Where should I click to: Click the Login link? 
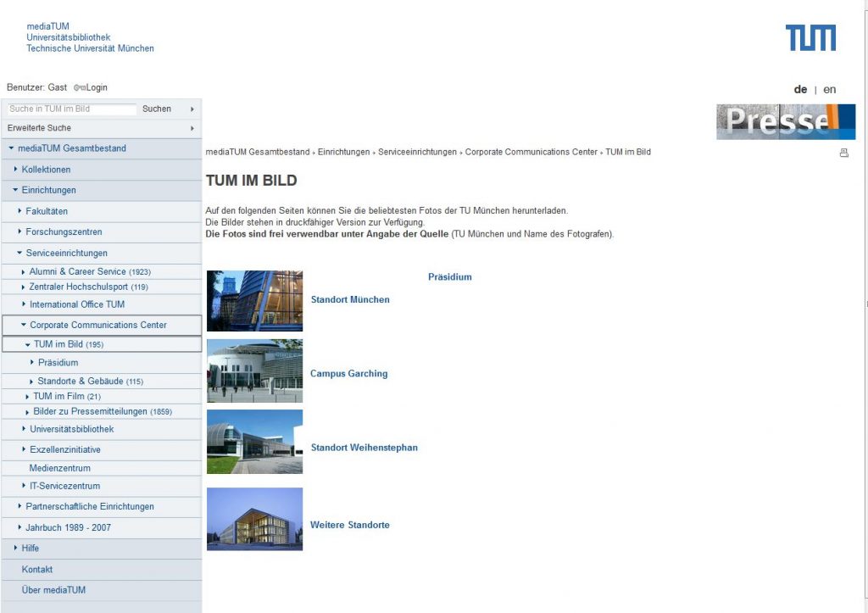[x=97, y=87]
